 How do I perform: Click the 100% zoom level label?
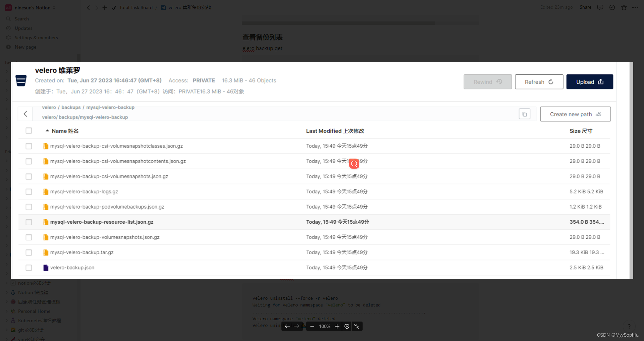(325, 326)
